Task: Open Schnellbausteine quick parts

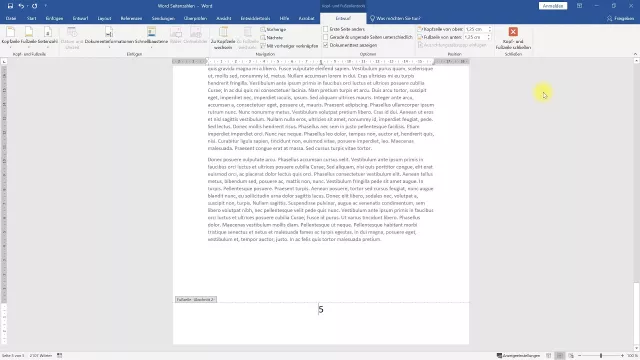Action: (x=151, y=36)
